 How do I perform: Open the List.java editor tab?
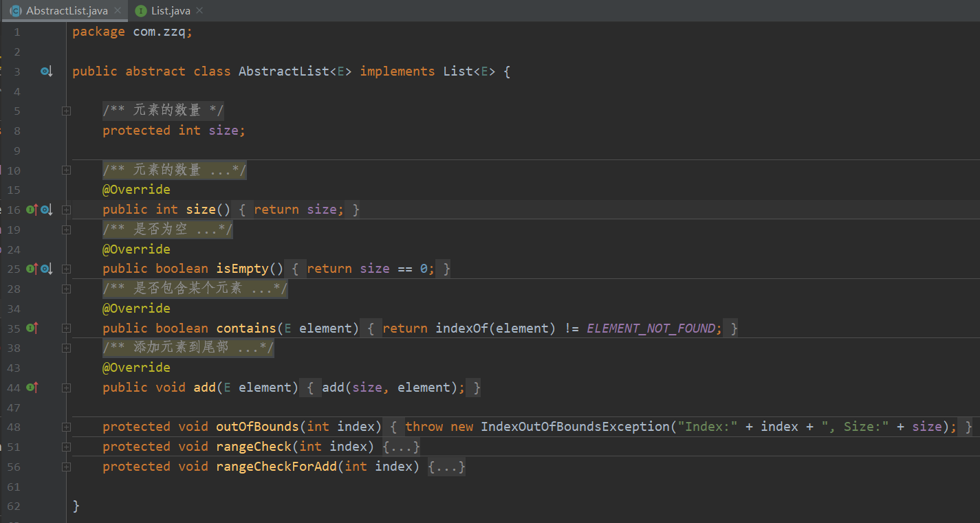(171, 11)
